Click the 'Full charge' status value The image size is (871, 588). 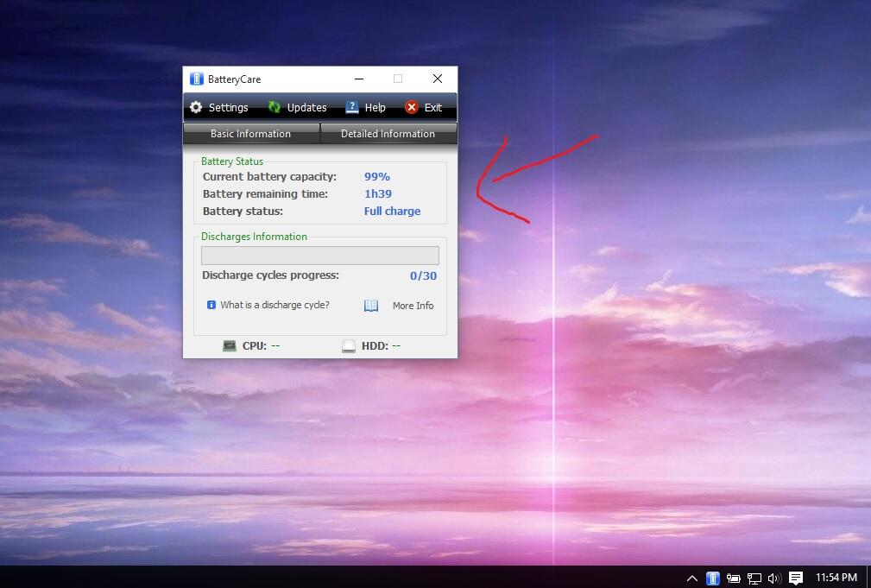pyautogui.click(x=392, y=212)
